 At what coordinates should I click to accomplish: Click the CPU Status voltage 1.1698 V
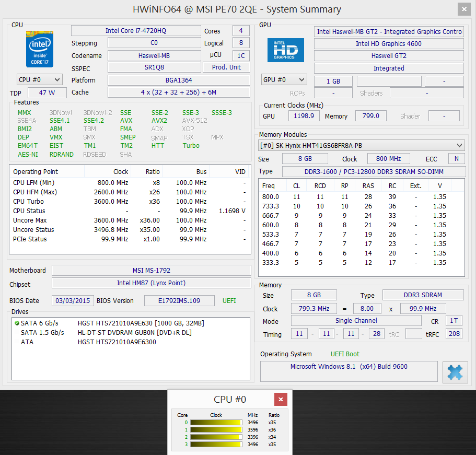coord(232,211)
